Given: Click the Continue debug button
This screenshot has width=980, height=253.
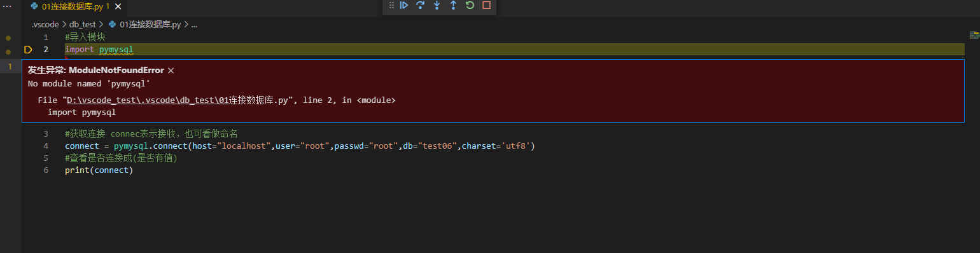Looking at the screenshot, I should tap(404, 5).
